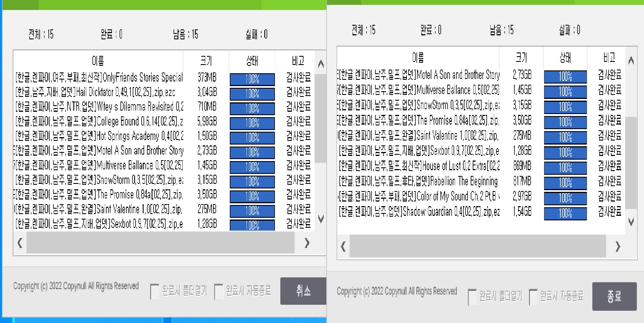Image resolution: width=644 pixels, height=323 pixels.
Task: Click vertical scrollbar thumb in right list
Action: 631,162
